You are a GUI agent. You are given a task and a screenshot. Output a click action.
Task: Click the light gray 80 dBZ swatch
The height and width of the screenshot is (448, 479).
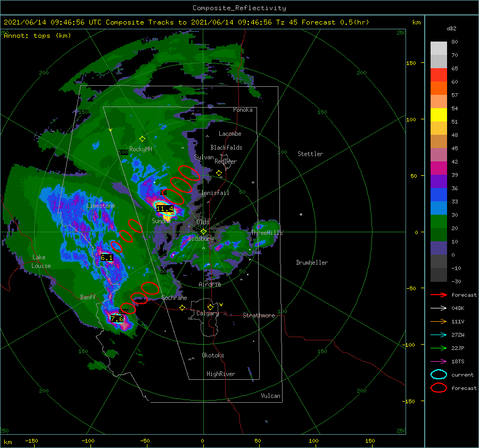tap(439, 48)
